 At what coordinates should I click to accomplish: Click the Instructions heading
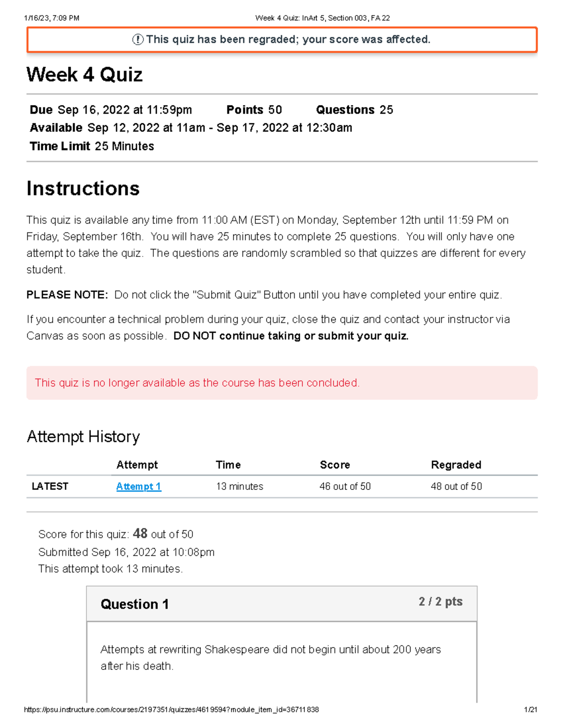point(83,188)
